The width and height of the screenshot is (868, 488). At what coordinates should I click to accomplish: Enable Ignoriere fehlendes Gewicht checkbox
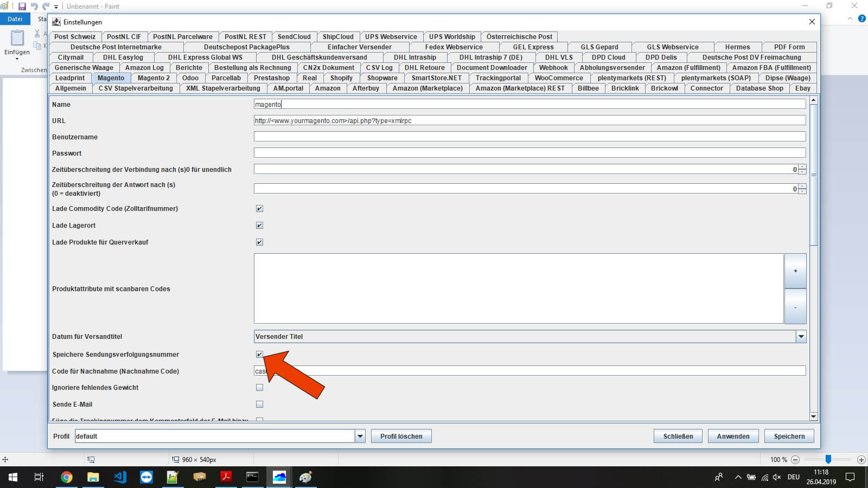[x=259, y=388]
